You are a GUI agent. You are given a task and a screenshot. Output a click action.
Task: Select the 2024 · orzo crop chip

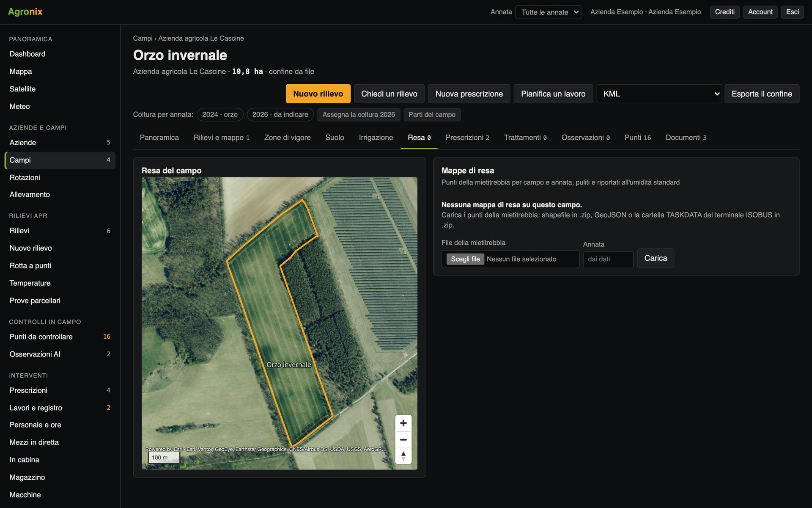220,115
